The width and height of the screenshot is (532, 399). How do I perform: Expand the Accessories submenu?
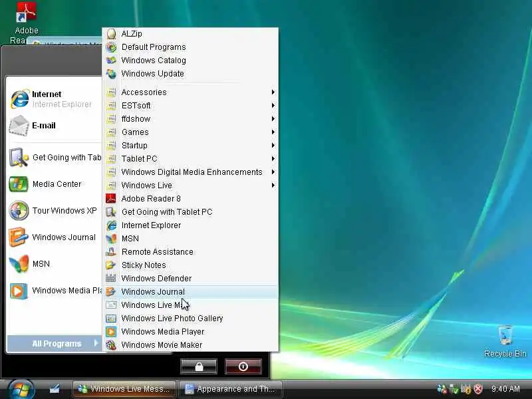click(x=191, y=92)
